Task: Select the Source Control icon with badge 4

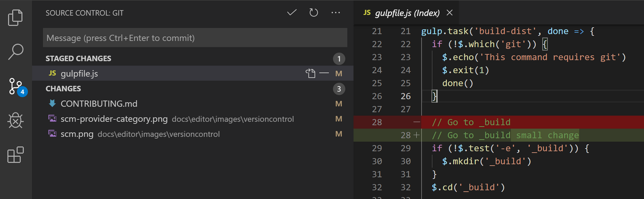Action: click(17, 87)
